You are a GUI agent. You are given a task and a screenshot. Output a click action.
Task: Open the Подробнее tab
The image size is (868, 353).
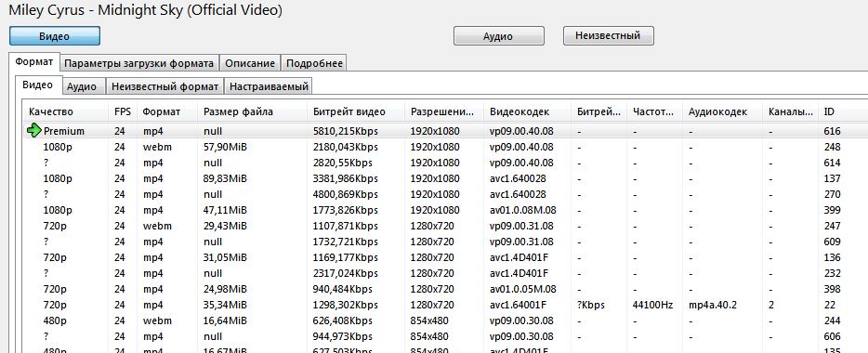tap(314, 63)
